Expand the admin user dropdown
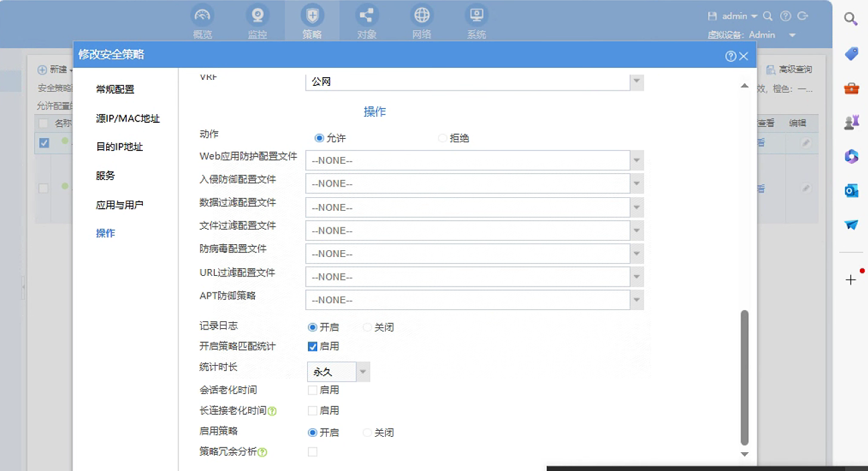This screenshot has height=471, width=868. click(x=755, y=16)
